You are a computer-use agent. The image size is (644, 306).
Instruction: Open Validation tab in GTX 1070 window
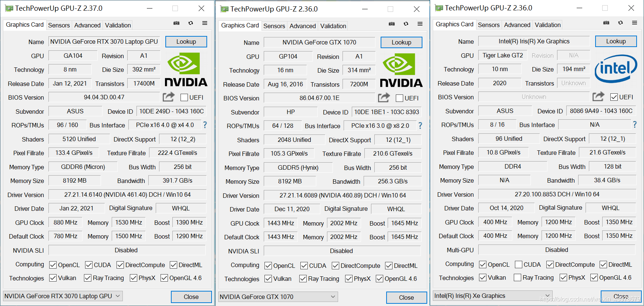pyautogui.click(x=333, y=26)
